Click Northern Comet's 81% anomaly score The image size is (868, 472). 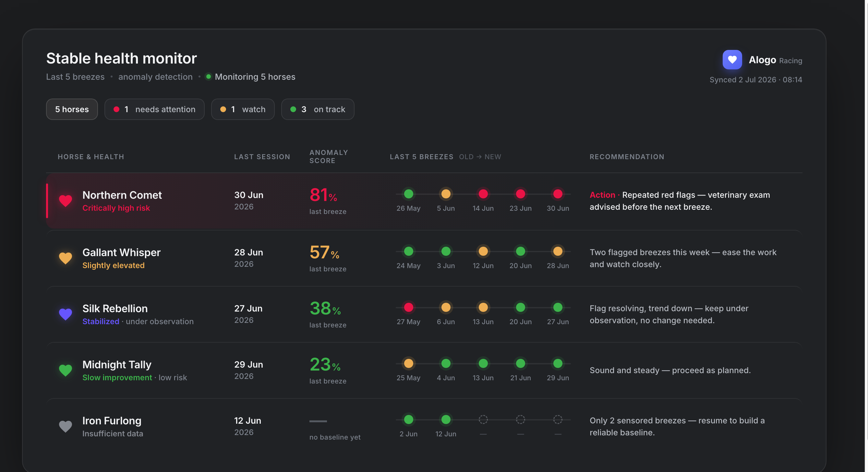[323, 195]
